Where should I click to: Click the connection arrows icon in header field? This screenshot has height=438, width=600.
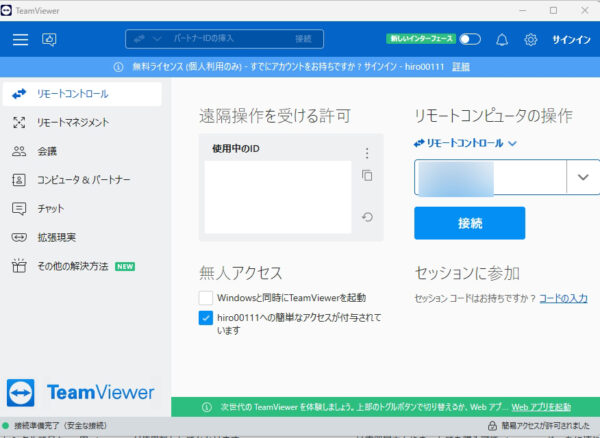pyautogui.click(x=139, y=39)
